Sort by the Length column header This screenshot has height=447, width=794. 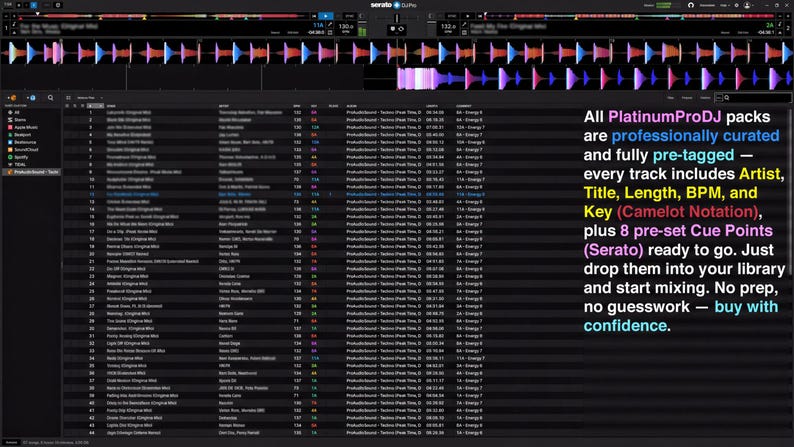point(432,106)
